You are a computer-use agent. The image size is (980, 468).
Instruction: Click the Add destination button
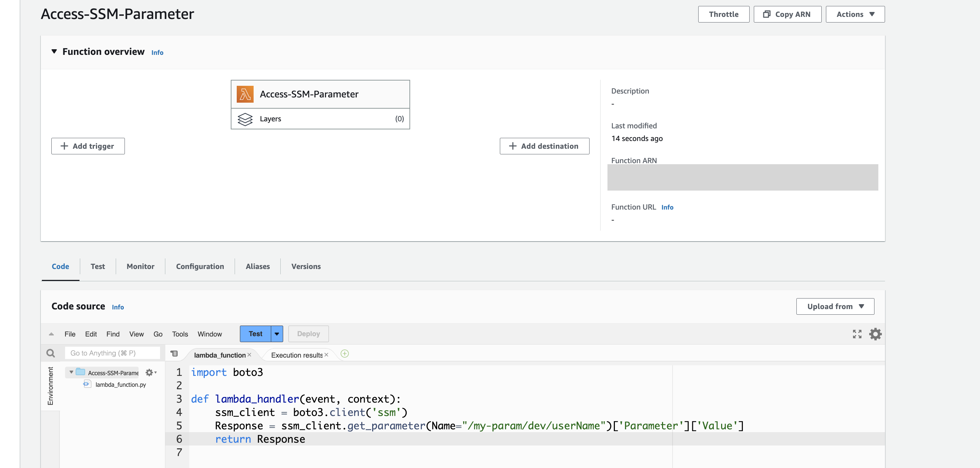544,146
